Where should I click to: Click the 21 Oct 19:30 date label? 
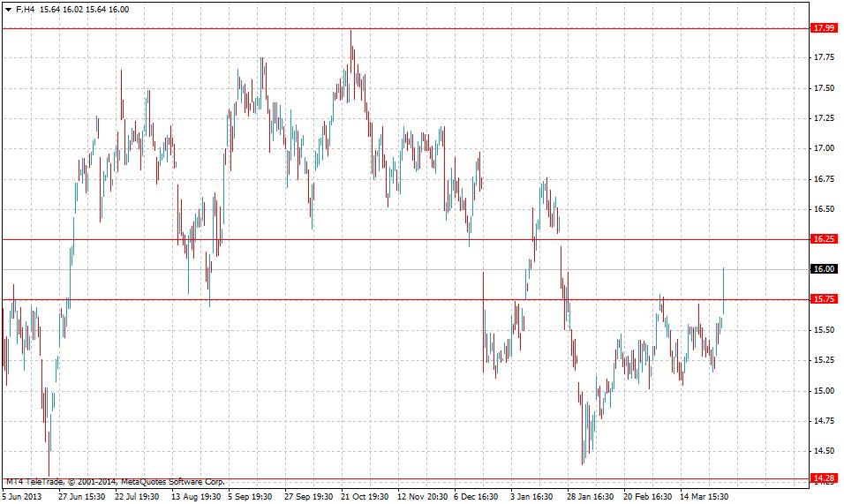point(365,496)
